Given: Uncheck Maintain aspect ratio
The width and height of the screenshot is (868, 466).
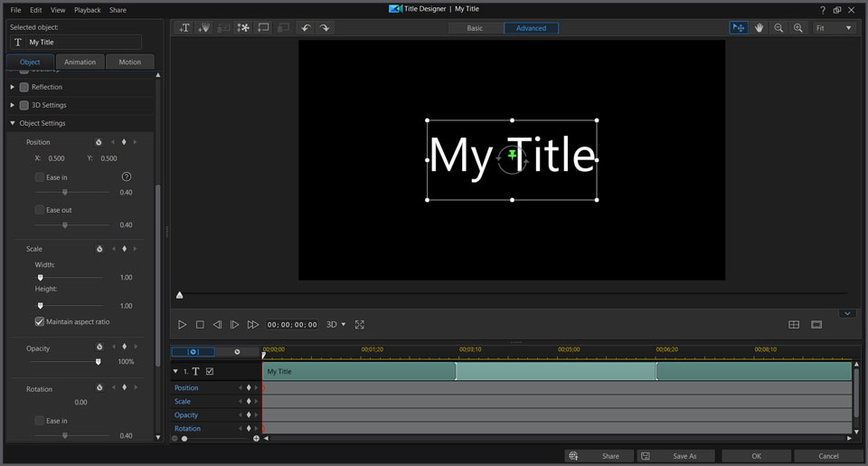Looking at the screenshot, I should click(x=40, y=321).
